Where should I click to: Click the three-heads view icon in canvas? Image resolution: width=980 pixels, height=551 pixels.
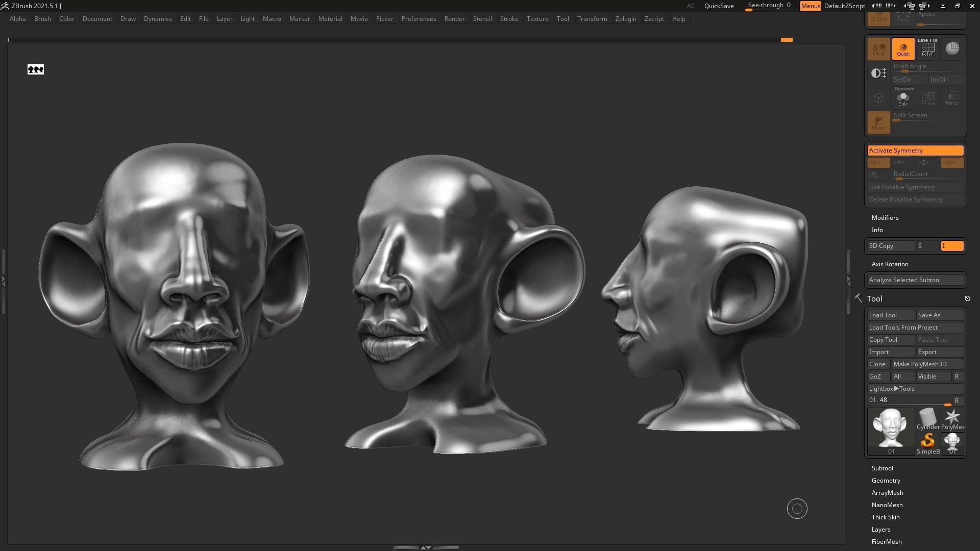click(x=36, y=69)
